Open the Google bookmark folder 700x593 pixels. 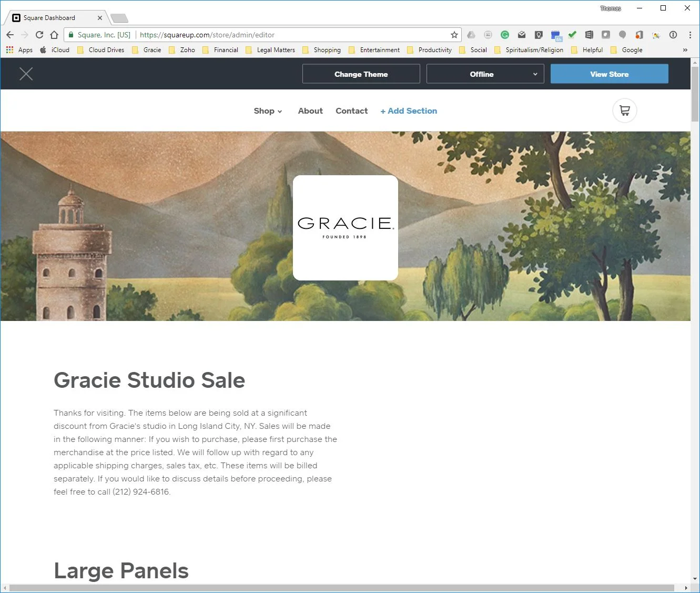(x=627, y=50)
